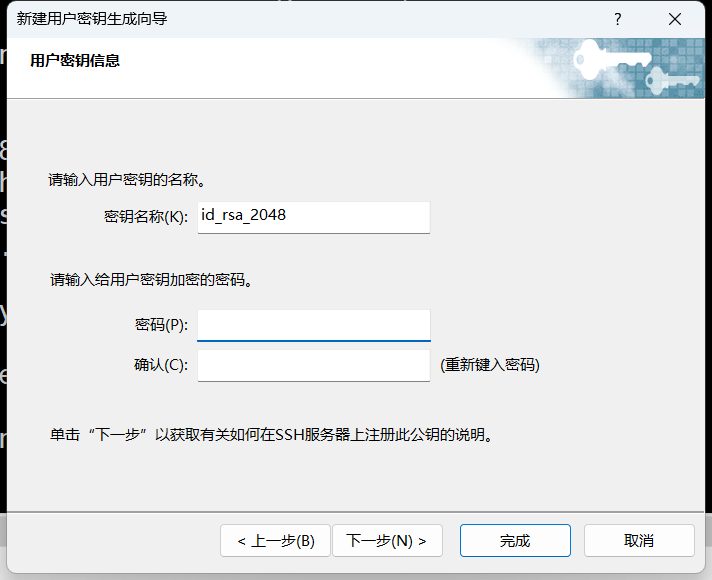Click the 请输入给用户密钥加密的密码 instruction text
This screenshot has width=712, height=580.
[150, 280]
